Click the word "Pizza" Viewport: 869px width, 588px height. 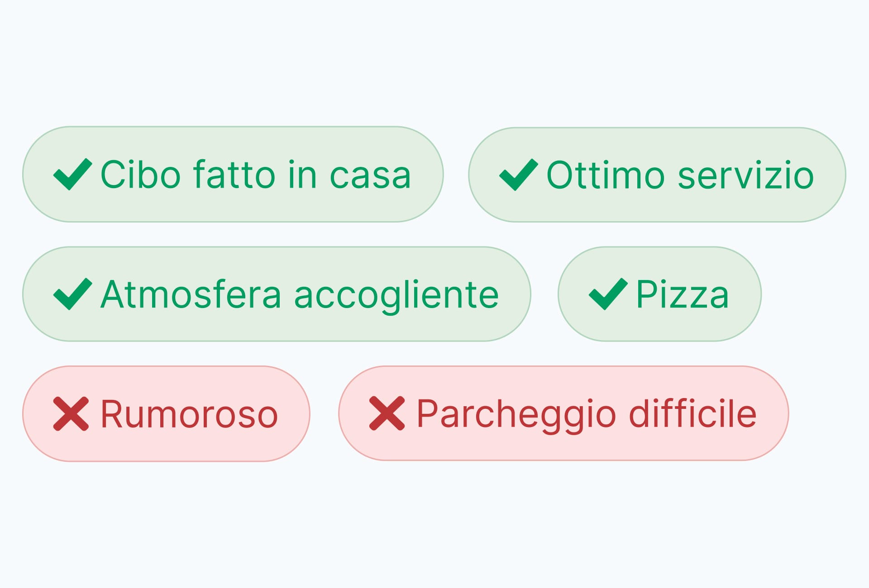(x=682, y=295)
